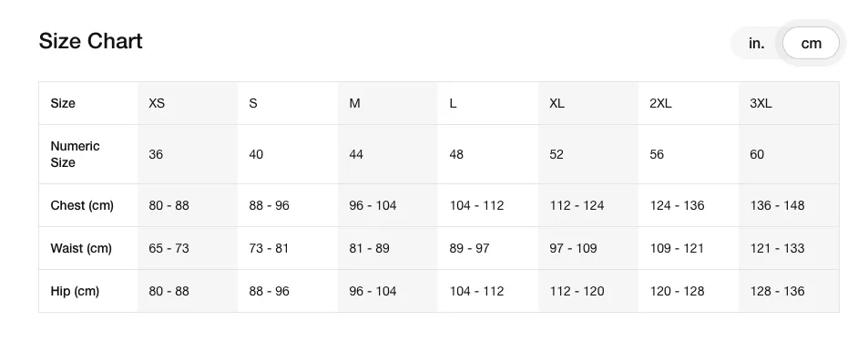Select the L size column header

point(488,103)
